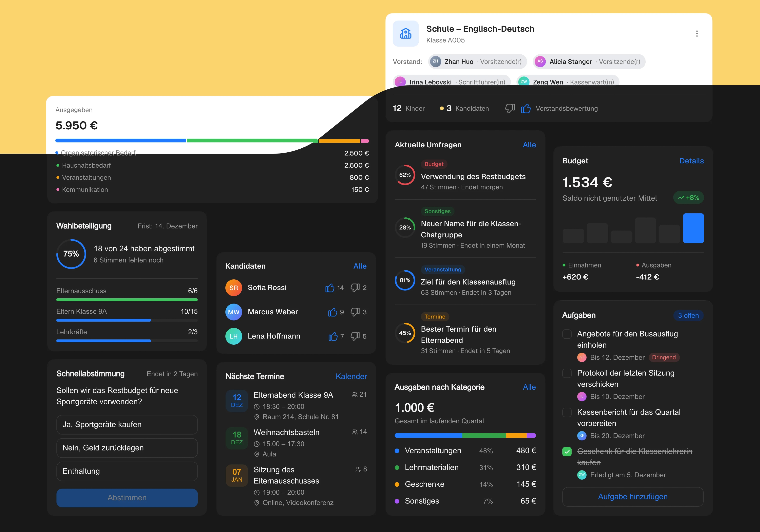Screen dimensions: 760x532
Task: Check the Busausflug offers task
Action: tap(567, 334)
